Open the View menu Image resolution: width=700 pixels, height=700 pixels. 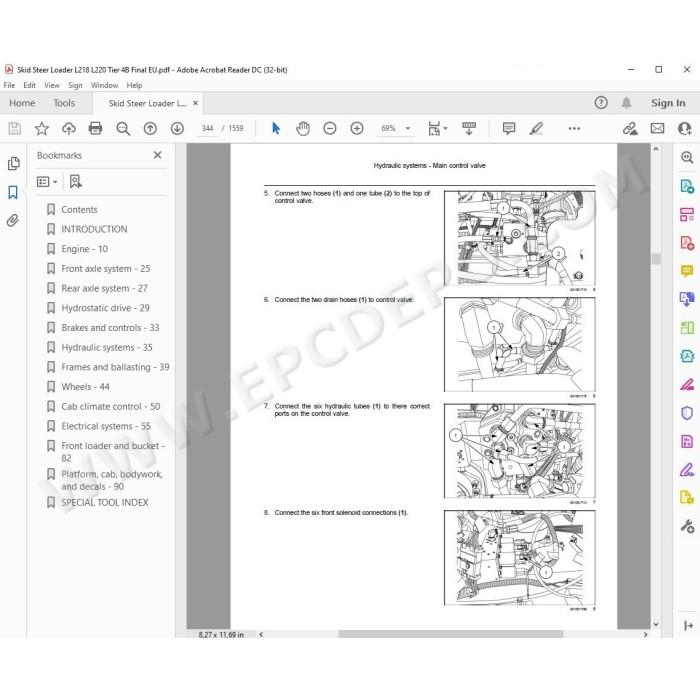(52, 85)
